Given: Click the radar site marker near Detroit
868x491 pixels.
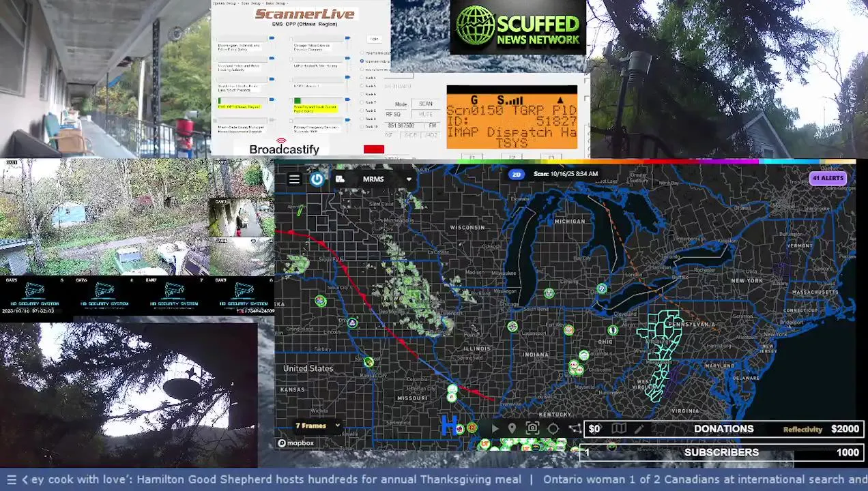Looking at the screenshot, I should point(601,289).
